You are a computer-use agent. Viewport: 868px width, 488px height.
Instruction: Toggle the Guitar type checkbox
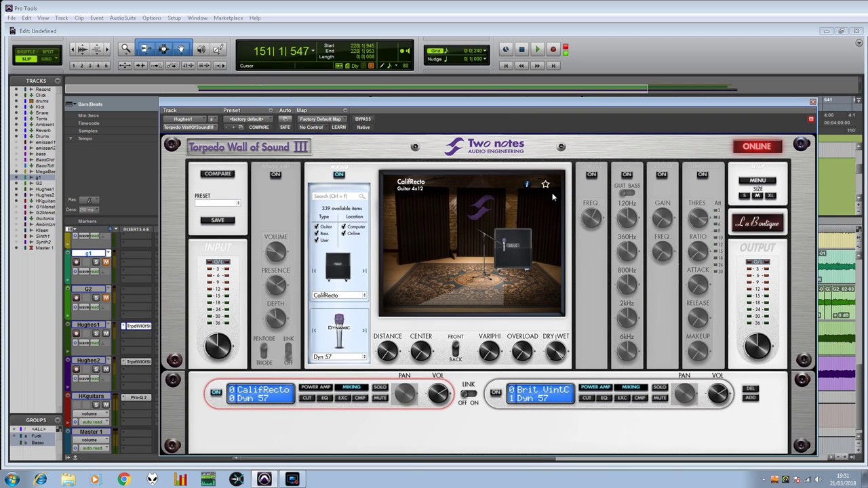(x=316, y=226)
